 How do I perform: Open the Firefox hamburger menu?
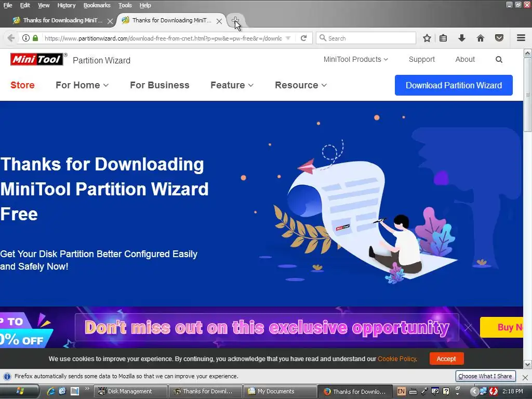click(x=521, y=38)
